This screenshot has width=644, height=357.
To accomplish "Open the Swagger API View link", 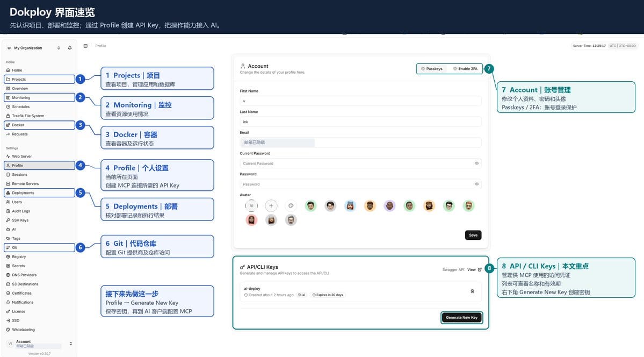I will (x=474, y=270).
